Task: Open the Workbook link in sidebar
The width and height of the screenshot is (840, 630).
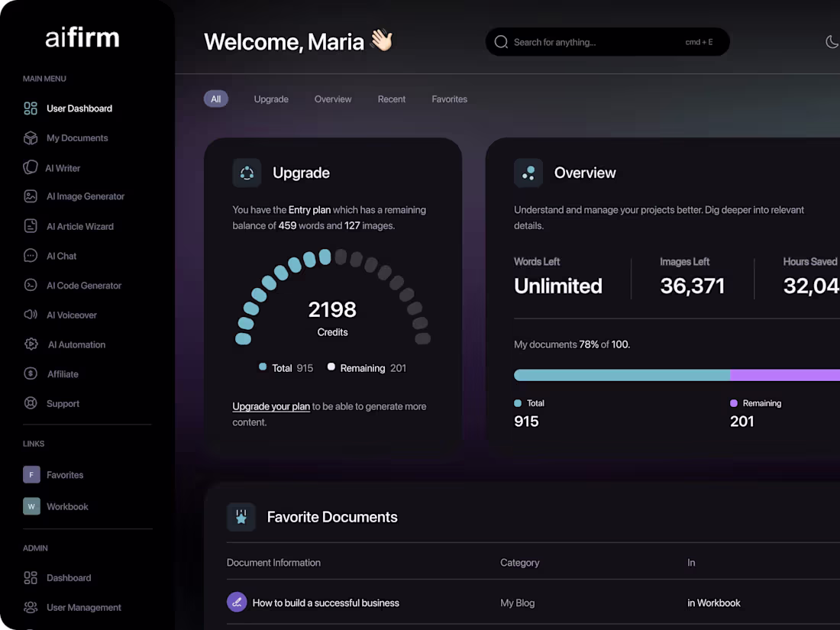Action: pyautogui.click(x=66, y=506)
